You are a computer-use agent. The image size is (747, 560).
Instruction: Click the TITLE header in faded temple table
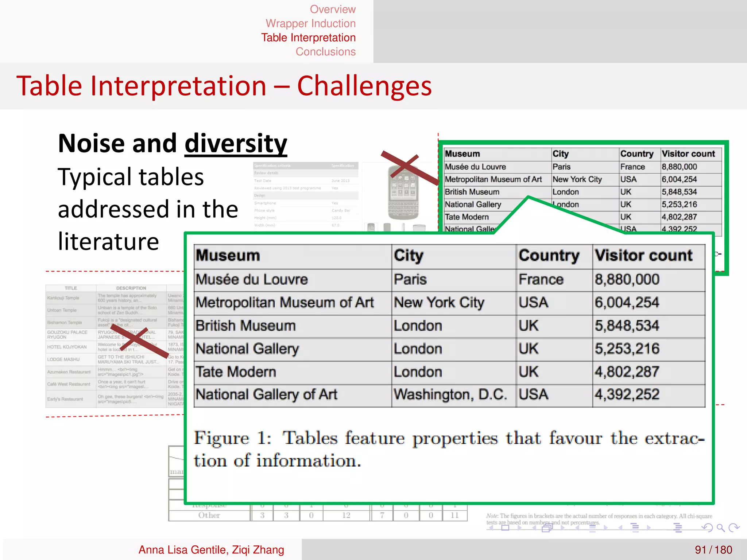point(71,288)
